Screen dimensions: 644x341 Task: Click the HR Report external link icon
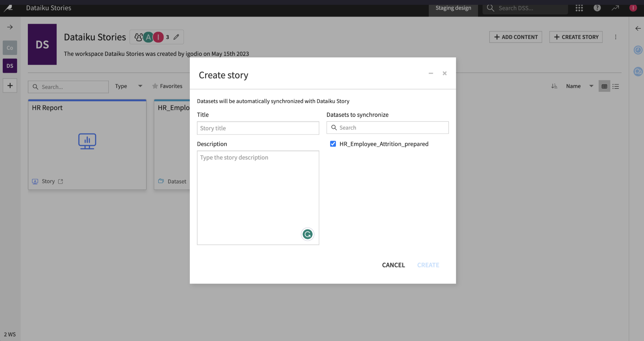point(60,181)
